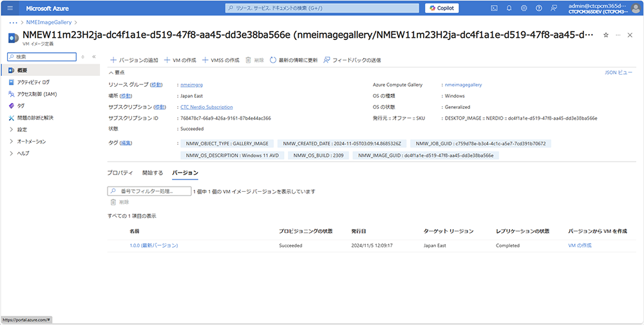The width and height of the screenshot is (644, 325).
Task: Open version 1.0.0 (最新バージョン) link
Action: 154,245
